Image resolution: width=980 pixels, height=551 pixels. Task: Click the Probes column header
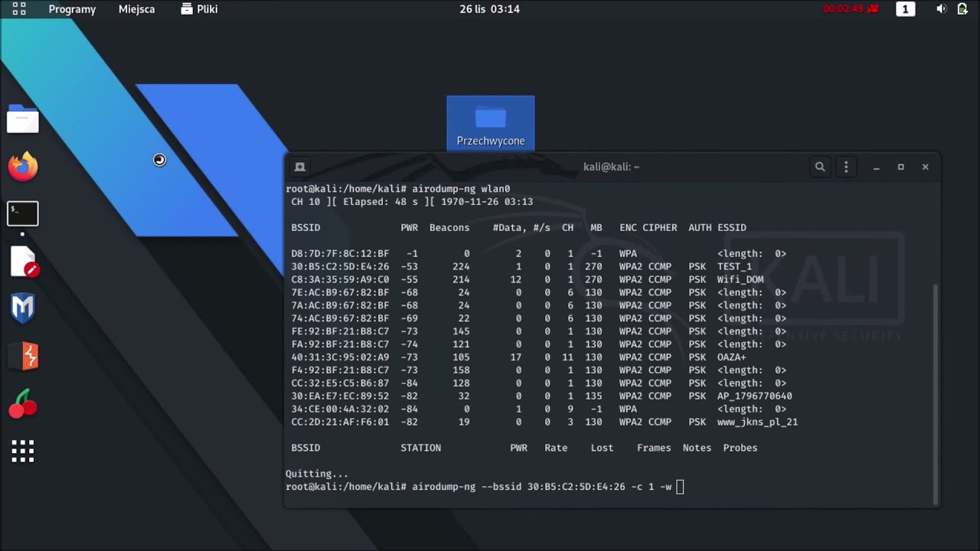tap(740, 448)
